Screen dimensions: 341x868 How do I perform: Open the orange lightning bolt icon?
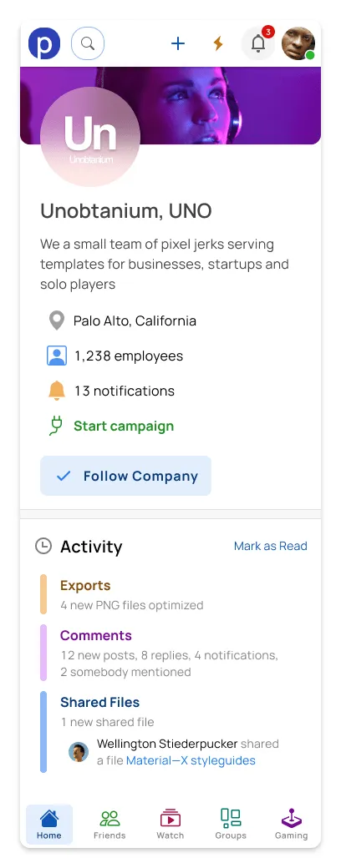[x=218, y=43]
